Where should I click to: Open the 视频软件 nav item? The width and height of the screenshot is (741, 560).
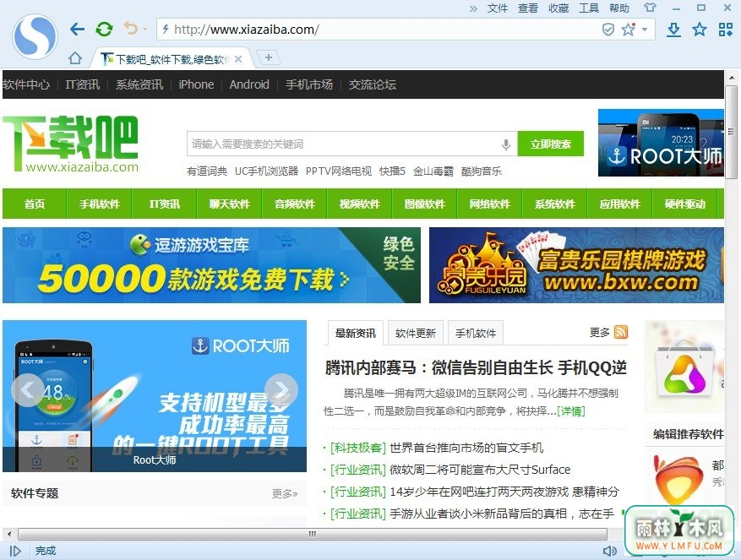click(x=360, y=204)
